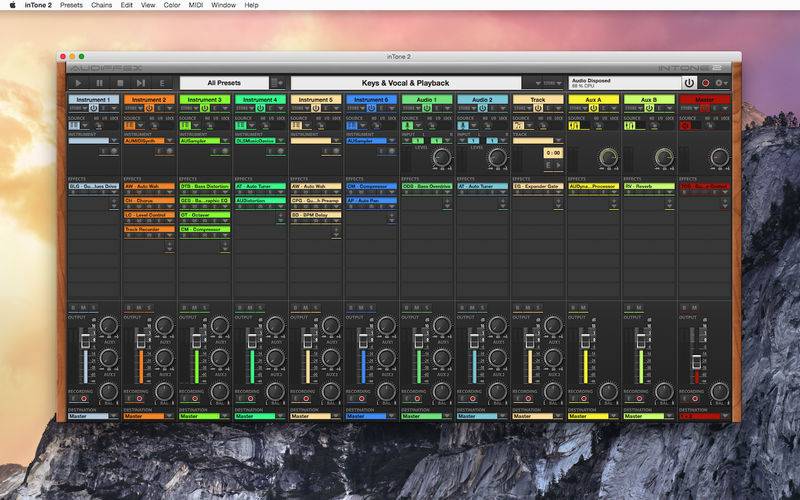Image resolution: width=800 pixels, height=500 pixels.
Task: Open the MIDI menu
Action: click(195, 5)
